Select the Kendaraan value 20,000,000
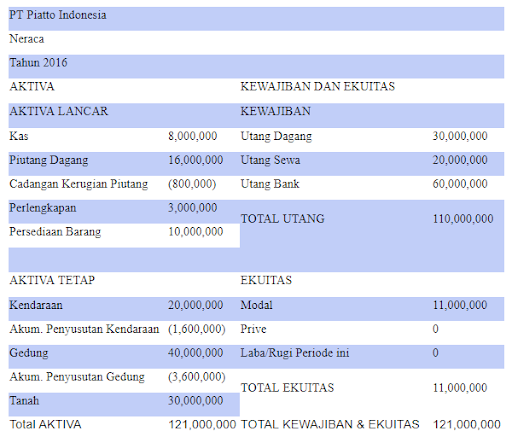 (196, 305)
